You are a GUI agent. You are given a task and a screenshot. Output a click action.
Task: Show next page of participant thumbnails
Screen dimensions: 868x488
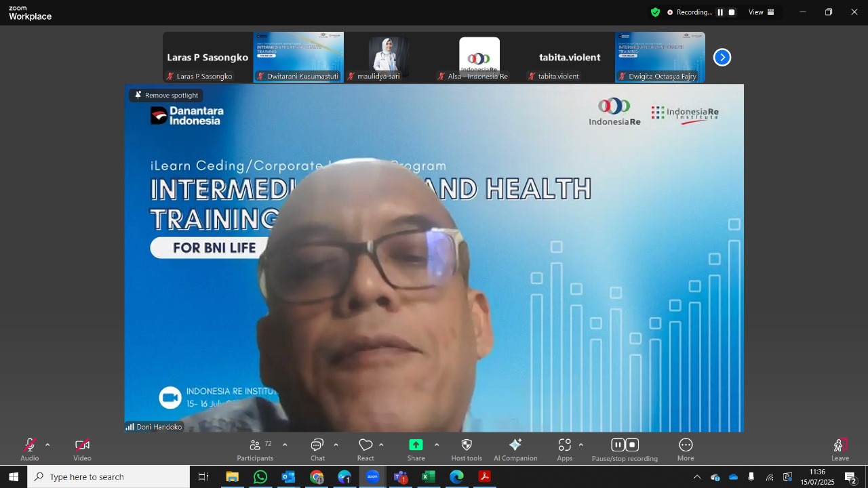point(722,58)
